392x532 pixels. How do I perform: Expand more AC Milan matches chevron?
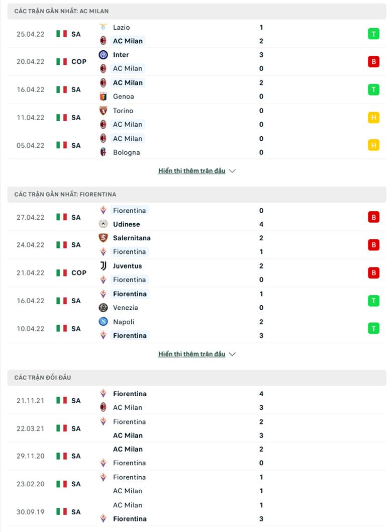pos(232,170)
